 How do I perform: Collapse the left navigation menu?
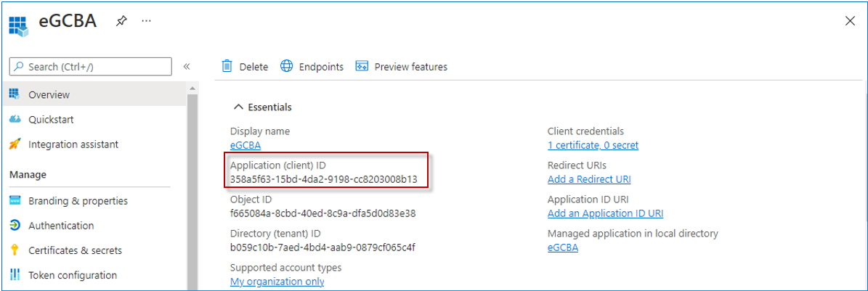(x=187, y=66)
